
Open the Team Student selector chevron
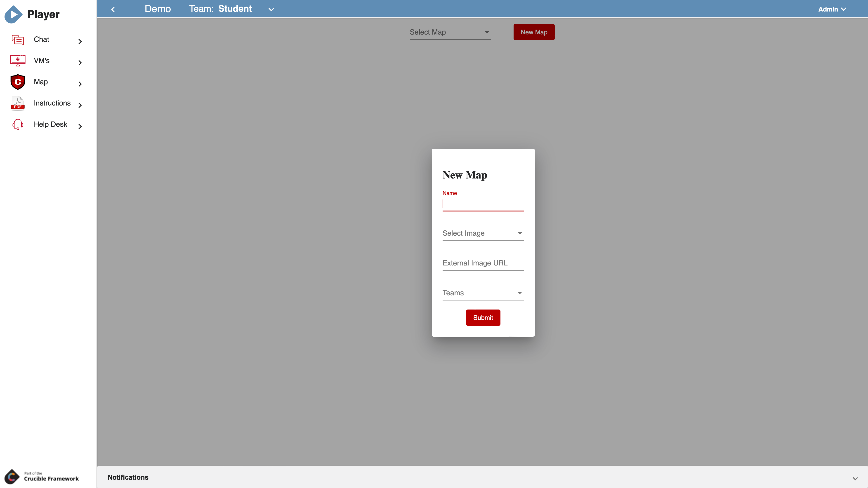(271, 9)
